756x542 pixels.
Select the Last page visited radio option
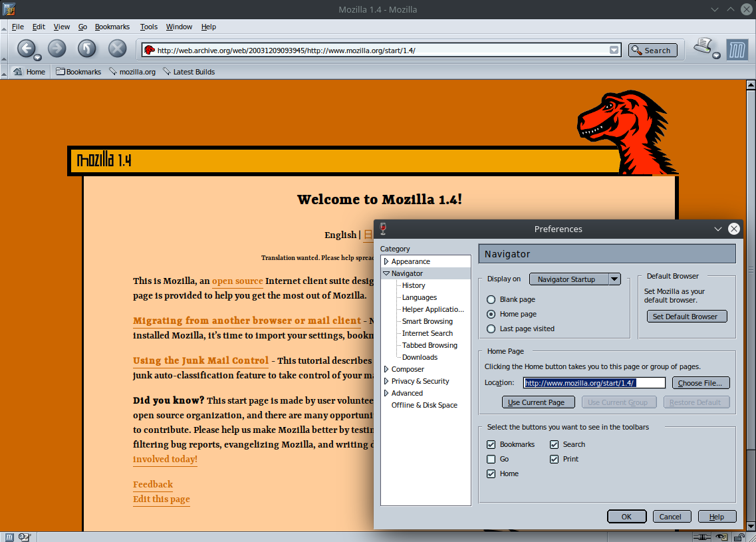(x=491, y=329)
